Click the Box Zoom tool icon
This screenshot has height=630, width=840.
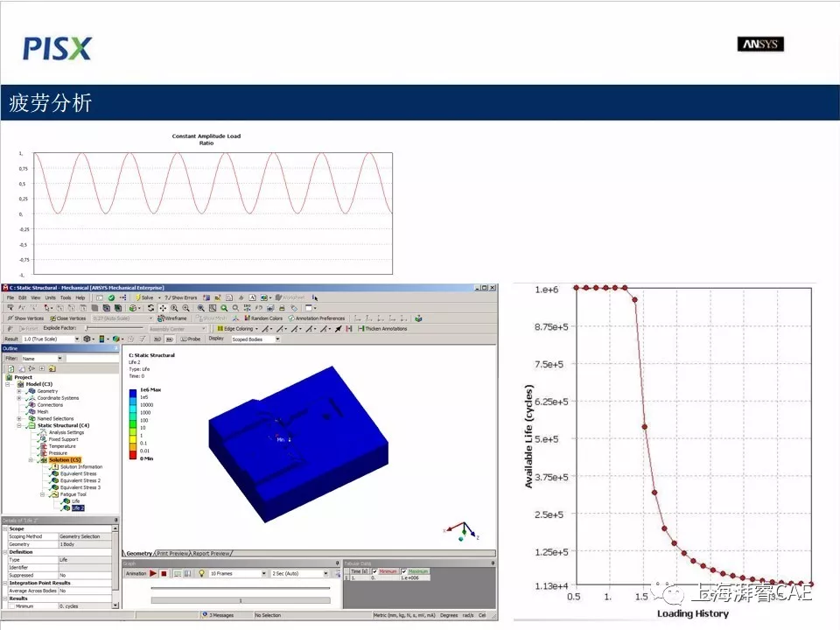pos(185,308)
